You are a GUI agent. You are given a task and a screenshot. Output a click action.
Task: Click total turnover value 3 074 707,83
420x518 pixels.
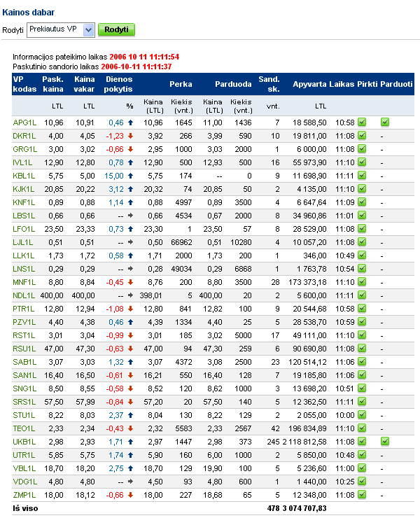click(x=304, y=508)
